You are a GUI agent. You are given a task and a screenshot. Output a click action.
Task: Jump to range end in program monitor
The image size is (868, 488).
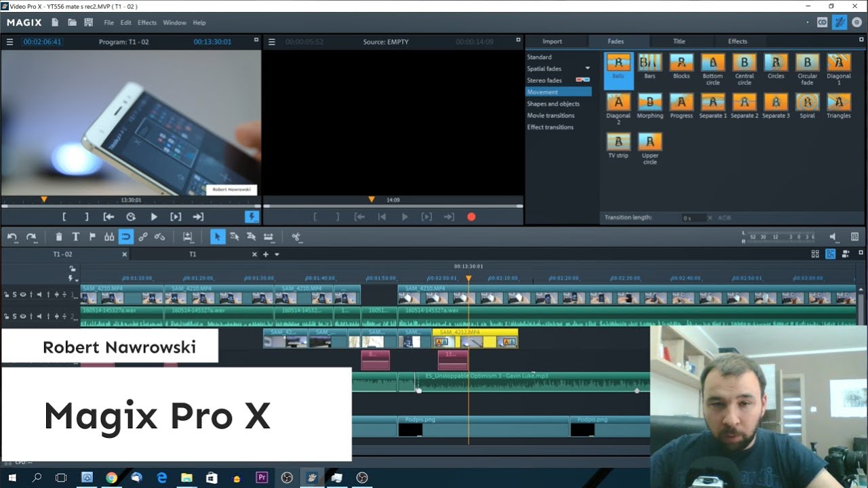point(198,217)
